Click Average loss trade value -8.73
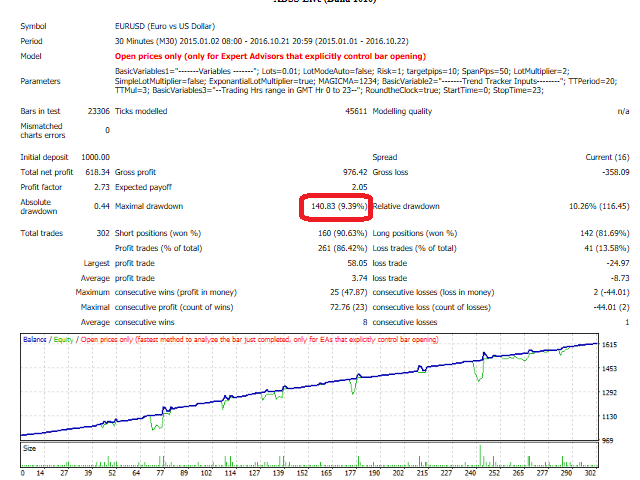Viewport: 640px width, 480px height. tap(620, 278)
